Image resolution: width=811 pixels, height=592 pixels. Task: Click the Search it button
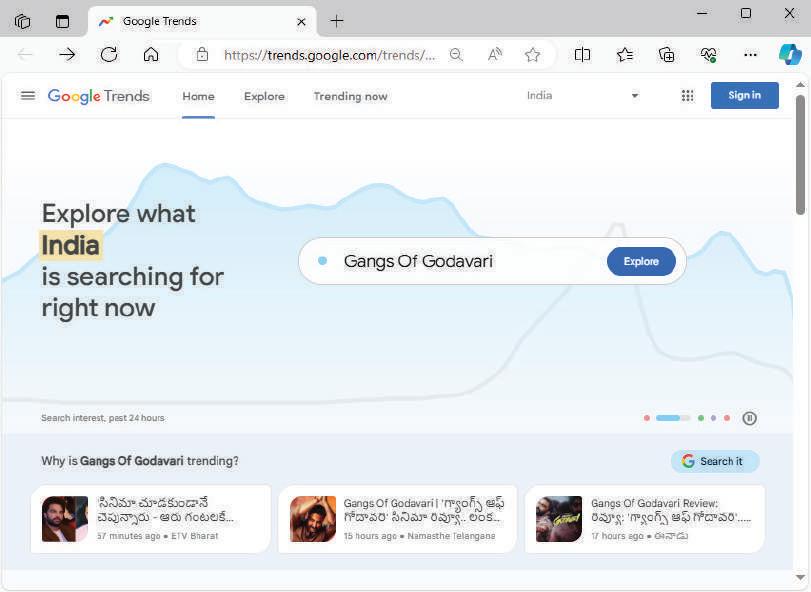pyautogui.click(x=715, y=461)
